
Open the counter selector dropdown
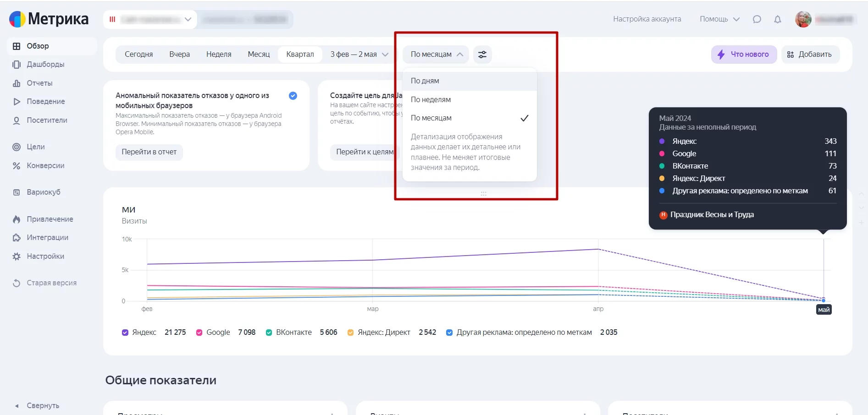click(150, 19)
